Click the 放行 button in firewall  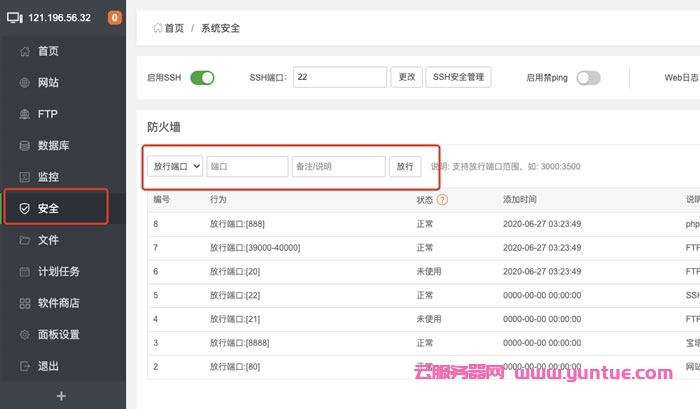point(405,166)
